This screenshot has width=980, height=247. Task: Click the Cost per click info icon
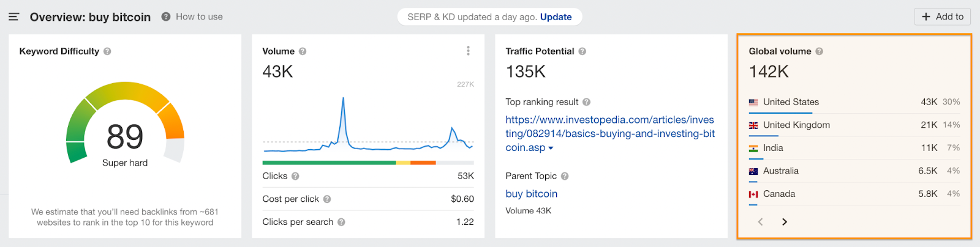point(327,199)
